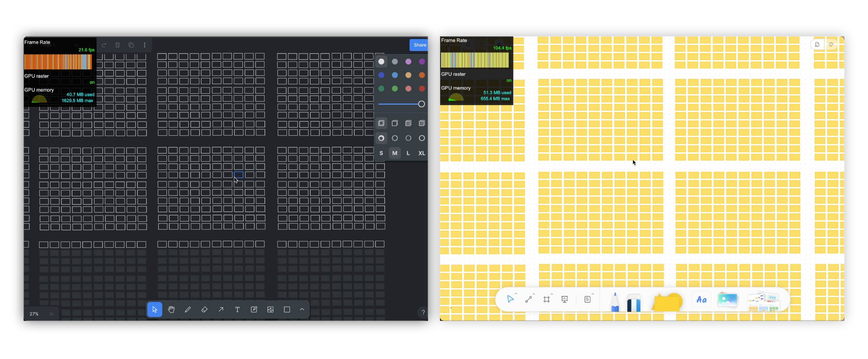Select the solid fill style option
The width and height of the screenshot is (868, 359).
click(408, 123)
